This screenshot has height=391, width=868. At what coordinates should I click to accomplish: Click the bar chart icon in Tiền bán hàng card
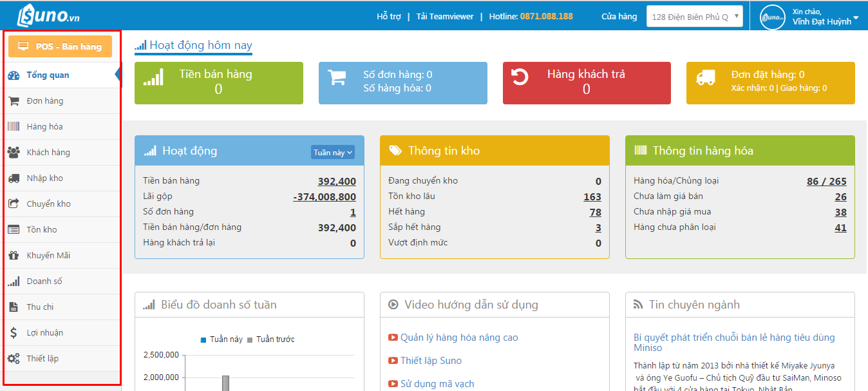[x=153, y=77]
